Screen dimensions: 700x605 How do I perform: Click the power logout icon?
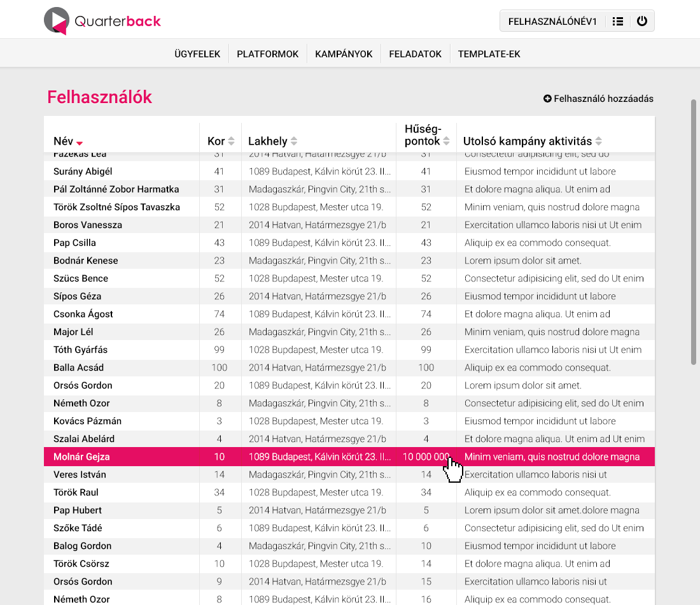tap(642, 21)
